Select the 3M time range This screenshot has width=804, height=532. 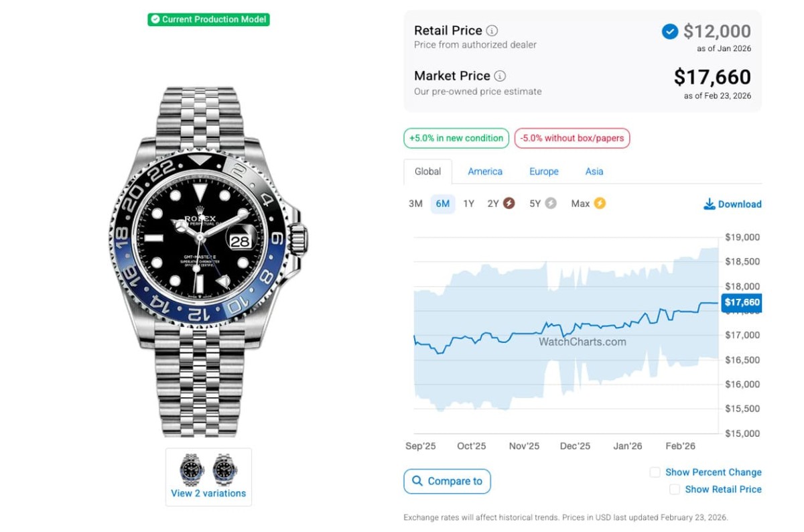415,204
